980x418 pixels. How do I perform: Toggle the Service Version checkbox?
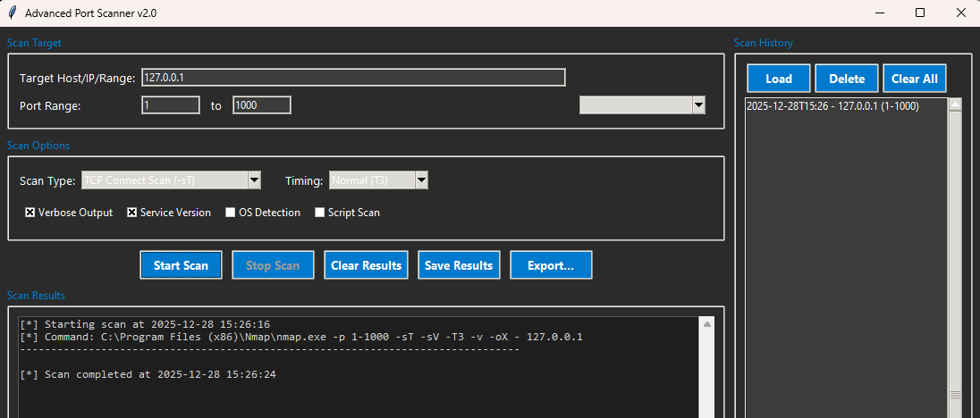pyautogui.click(x=132, y=213)
